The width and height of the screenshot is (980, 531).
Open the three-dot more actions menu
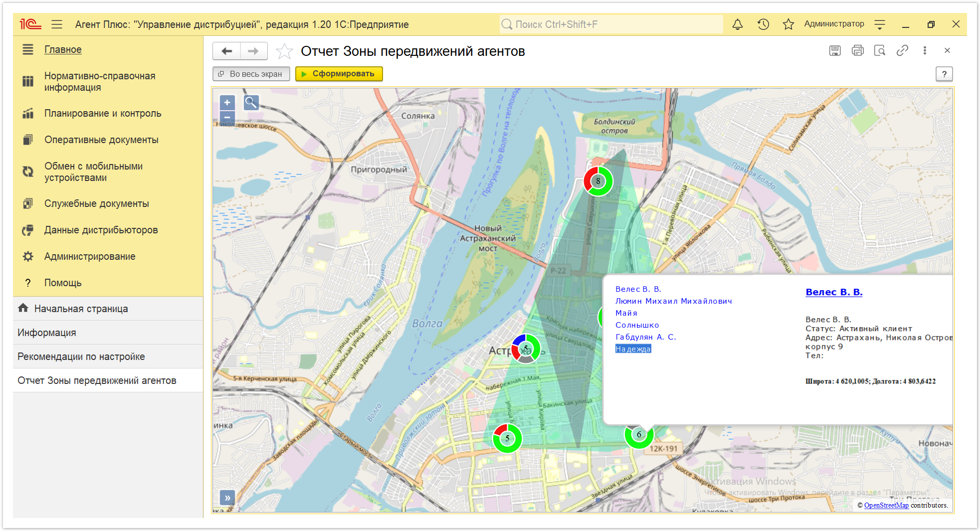(925, 50)
